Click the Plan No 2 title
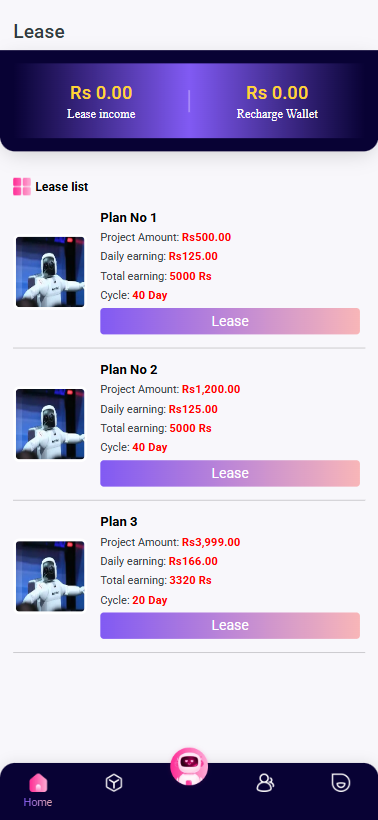 pyautogui.click(x=129, y=370)
